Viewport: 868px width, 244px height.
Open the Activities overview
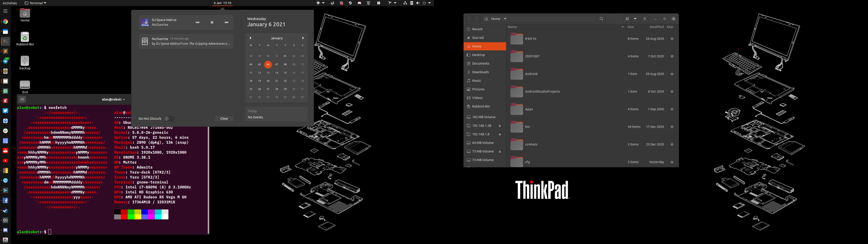coord(10,3)
